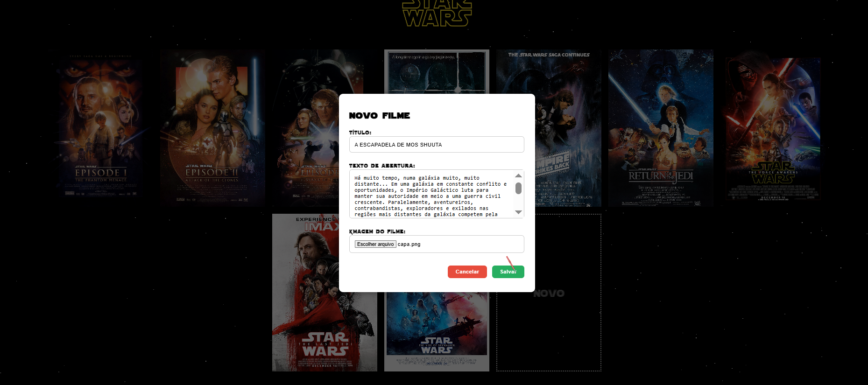Click the TEXTO DE ABERTURA: label
The width and height of the screenshot is (868, 385).
coord(382,166)
